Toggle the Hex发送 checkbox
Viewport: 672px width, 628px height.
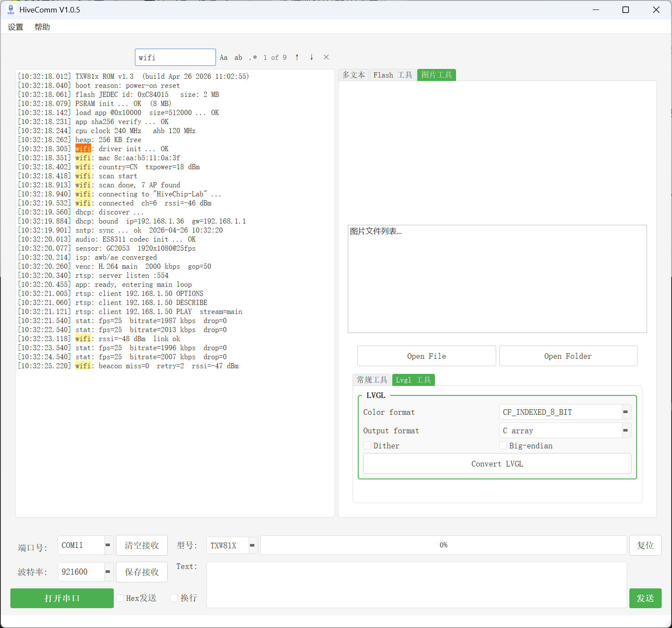point(120,598)
